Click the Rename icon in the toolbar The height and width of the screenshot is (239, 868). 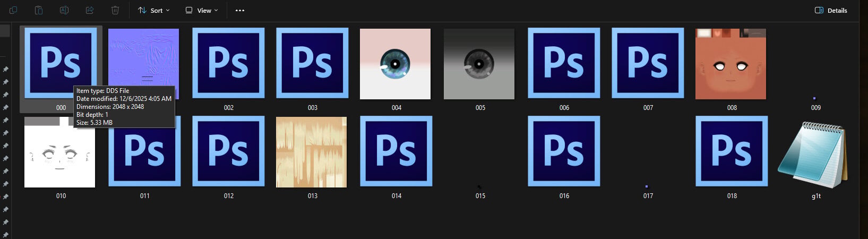pyautogui.click(x=64, y=10)
